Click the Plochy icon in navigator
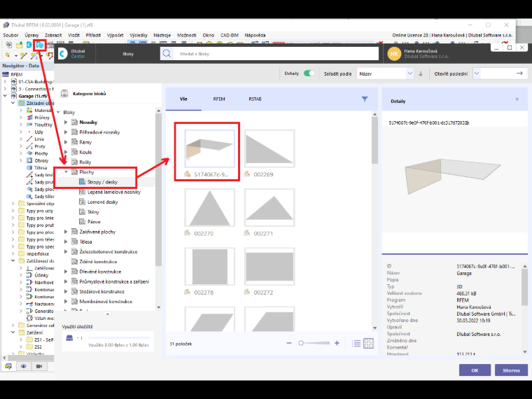 pyautogui.click(x=29, y=153)
